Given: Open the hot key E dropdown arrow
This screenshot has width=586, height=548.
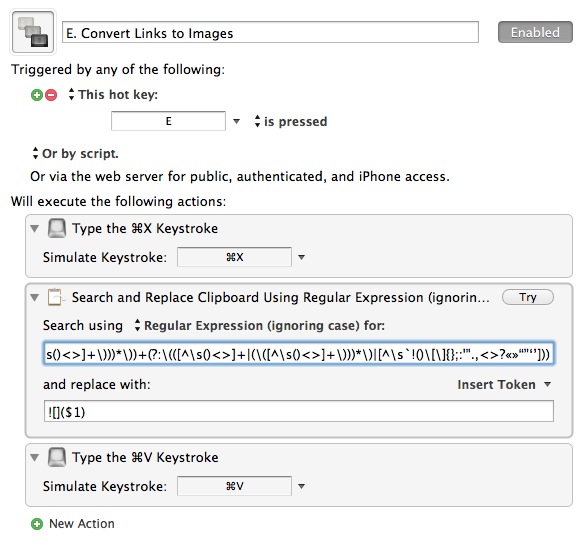Looking at the screenshot, I should tap(236, 121).
